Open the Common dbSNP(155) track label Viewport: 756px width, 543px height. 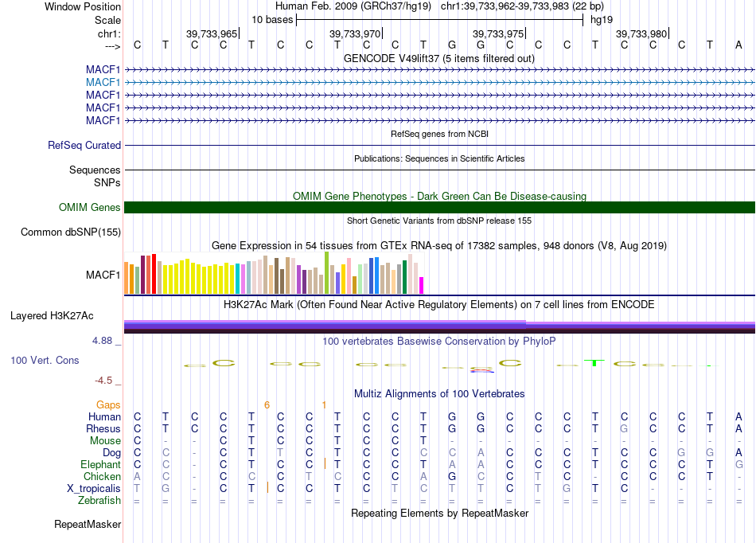pyautogui.click(x=71, y=232)
